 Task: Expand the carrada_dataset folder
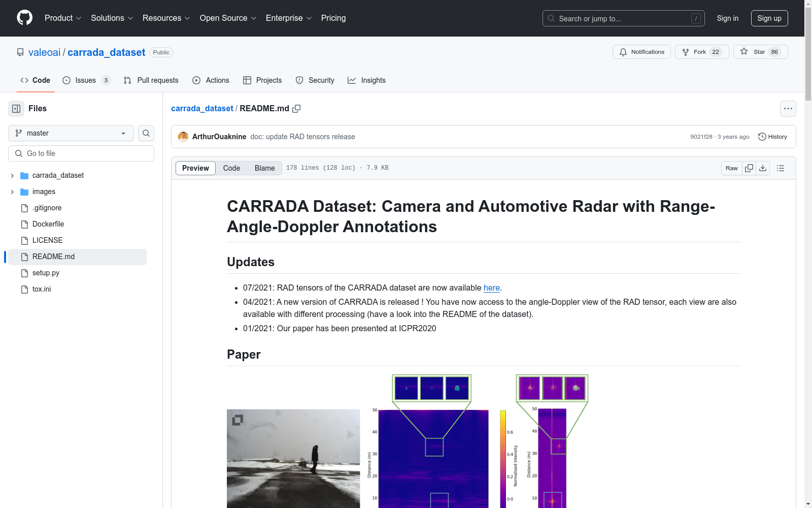(x=12, y=175)
